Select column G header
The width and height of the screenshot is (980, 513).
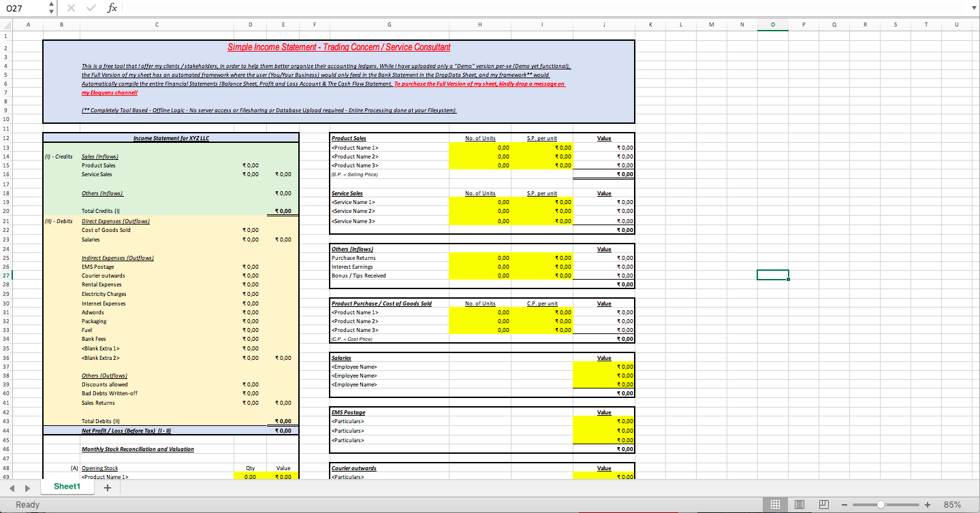pos(389,24)
